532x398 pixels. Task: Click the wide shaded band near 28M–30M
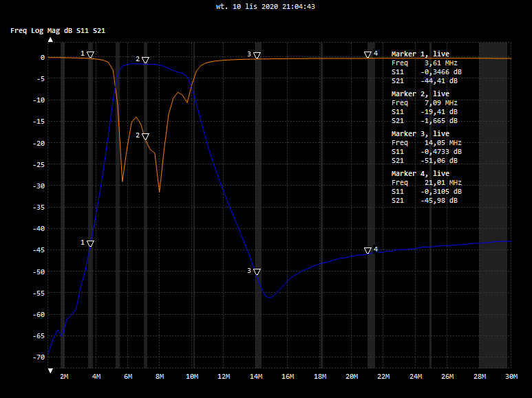(x=493, y=206)
